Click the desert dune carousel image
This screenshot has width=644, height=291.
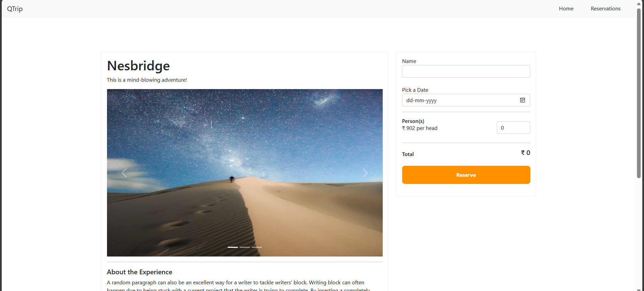(245, 172)
